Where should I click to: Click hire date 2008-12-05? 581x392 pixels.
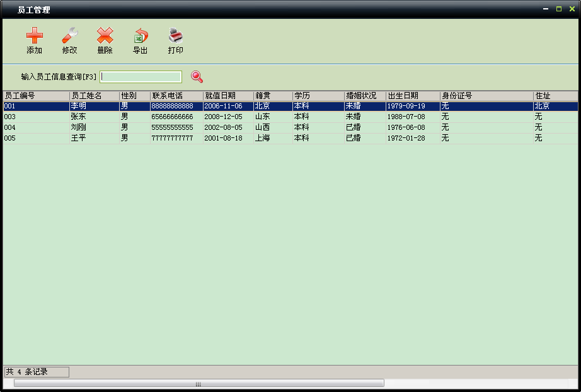click(223, 117)
